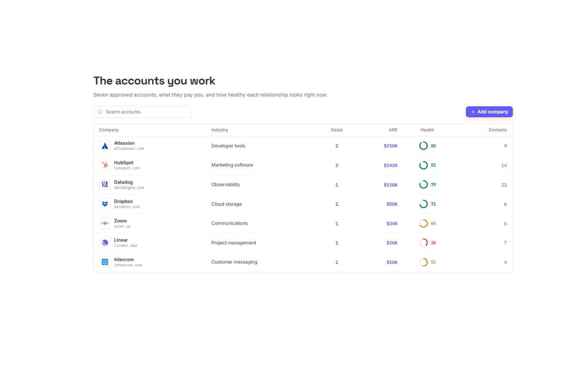The image size is (588, 380).
Task: Click the Cloud storage industry cell
Action: click(226, 204)
